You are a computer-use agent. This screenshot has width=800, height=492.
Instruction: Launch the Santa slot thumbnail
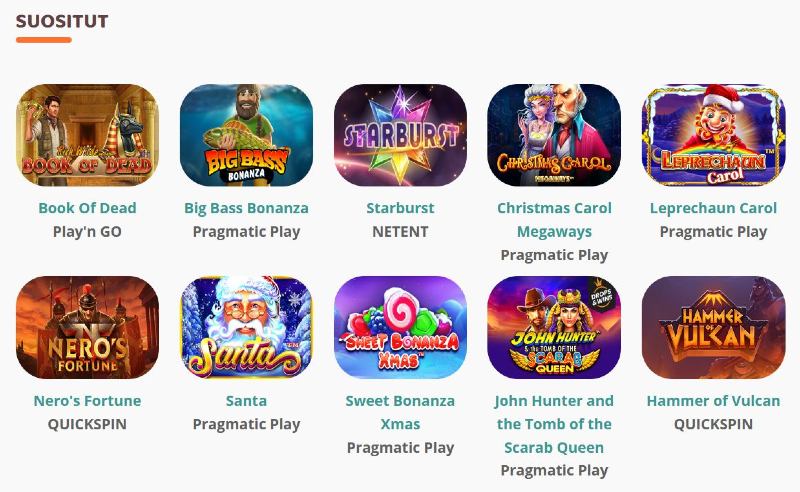click(x=246, y=328)
